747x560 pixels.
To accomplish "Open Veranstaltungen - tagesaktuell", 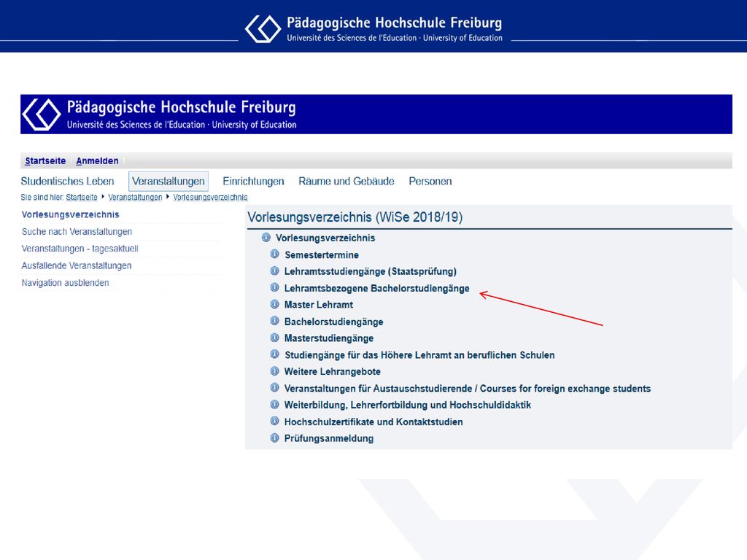I will 80,249.
